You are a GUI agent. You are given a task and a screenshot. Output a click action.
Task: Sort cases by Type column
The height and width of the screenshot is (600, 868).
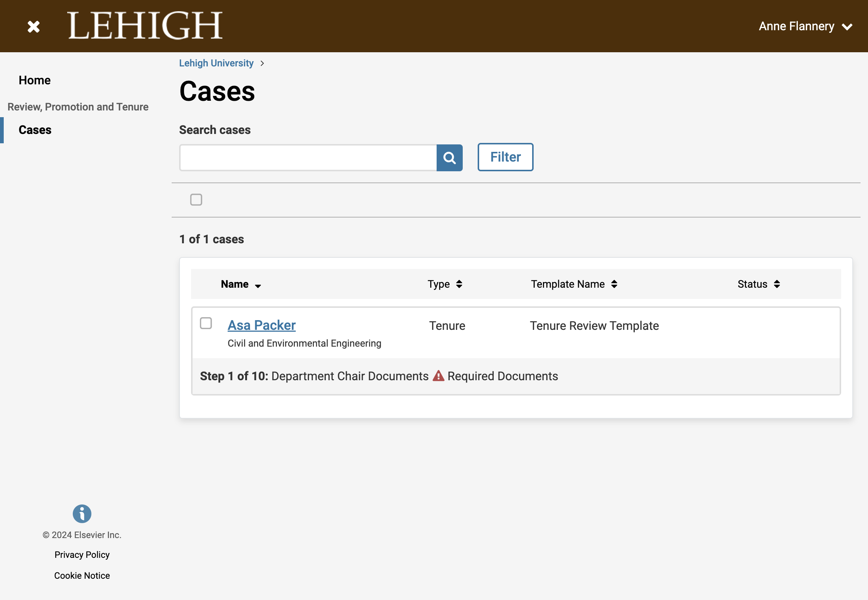[445, 284]
